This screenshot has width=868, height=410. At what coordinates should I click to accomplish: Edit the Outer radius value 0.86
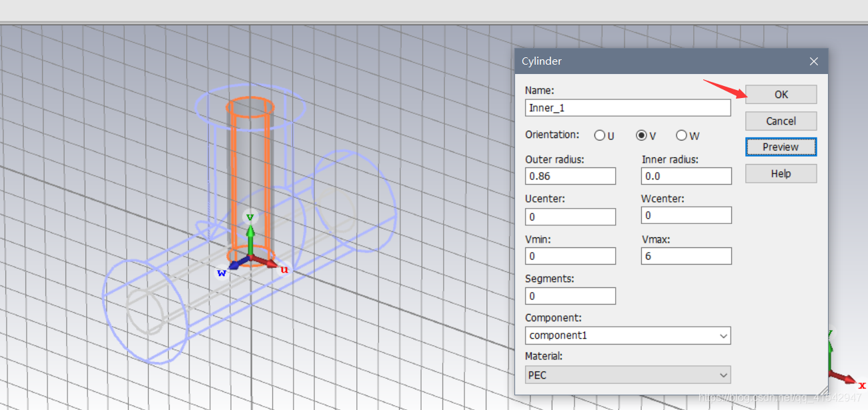pyautogui.click(x=570, y=176)
